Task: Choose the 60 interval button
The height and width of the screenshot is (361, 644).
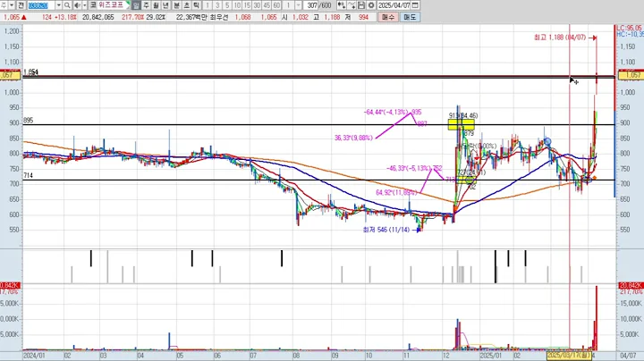Action: tap(276, 5)
